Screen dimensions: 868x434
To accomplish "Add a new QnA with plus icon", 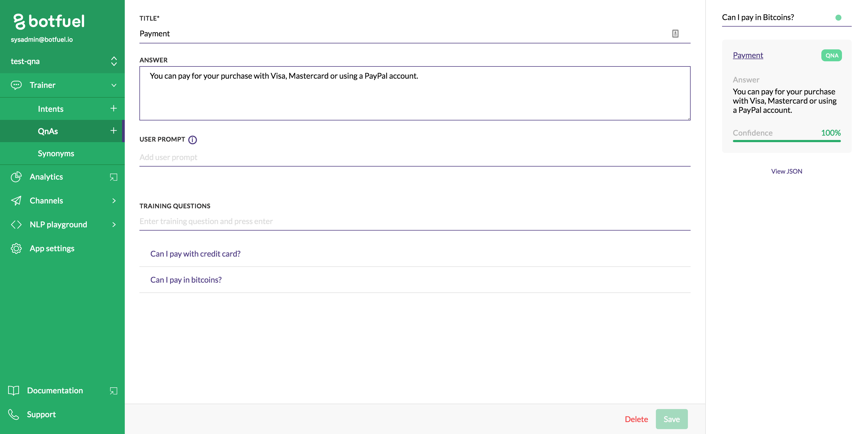I will pos(114,131).
